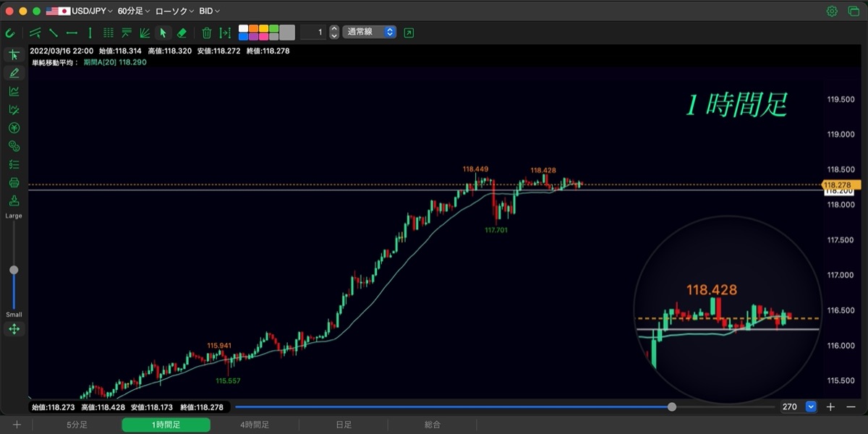Select the eraser tool
Image resolution: width=868 pixels, height=434 pixels.
pos(182,33)
